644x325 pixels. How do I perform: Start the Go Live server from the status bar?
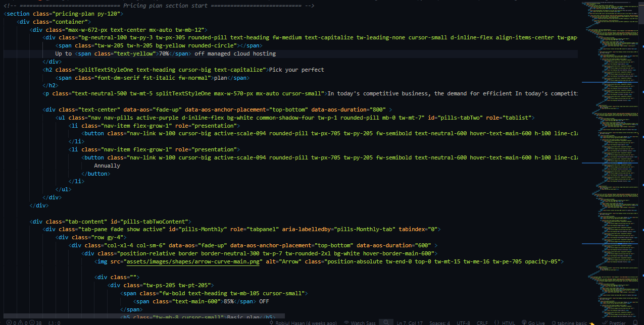pos(534,322)
